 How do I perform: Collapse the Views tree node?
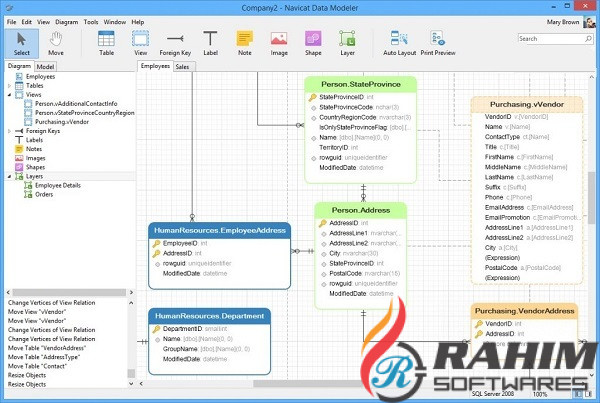pyautogui.click(x=10, y=95)
